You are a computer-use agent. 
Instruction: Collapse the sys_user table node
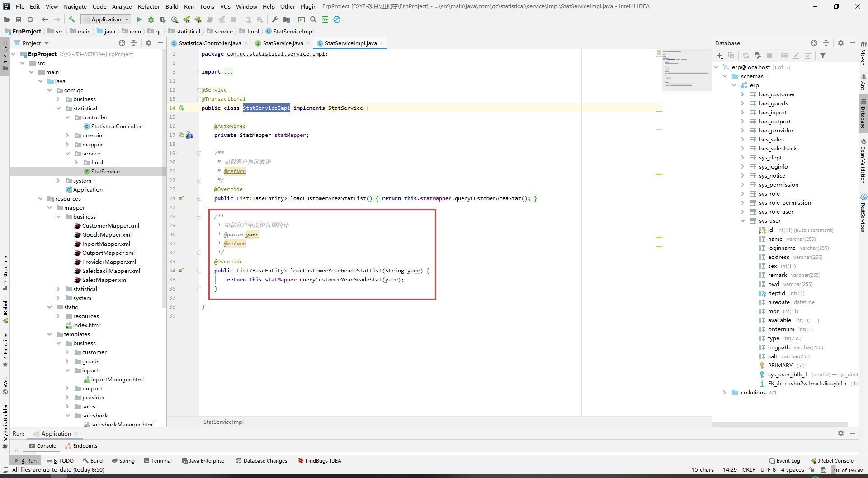[742, 221]
